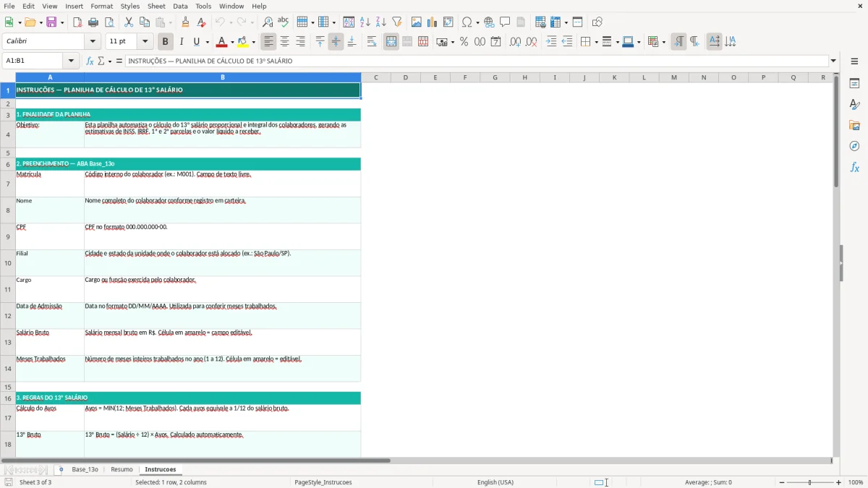Click Insert Chart icon
Screen dimensions: 868x488
point(433,22)
